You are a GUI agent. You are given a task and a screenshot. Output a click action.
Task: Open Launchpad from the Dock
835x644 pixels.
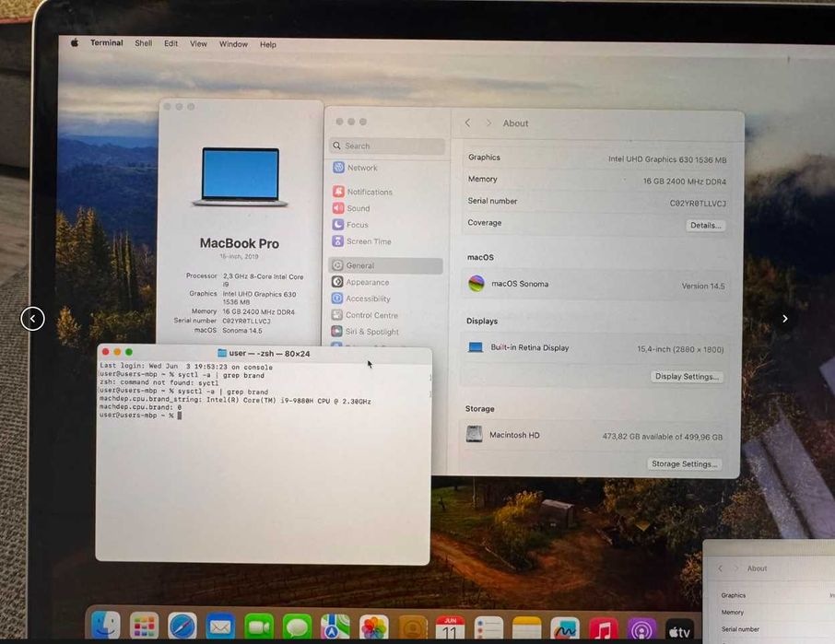click(x=145, y=626)
